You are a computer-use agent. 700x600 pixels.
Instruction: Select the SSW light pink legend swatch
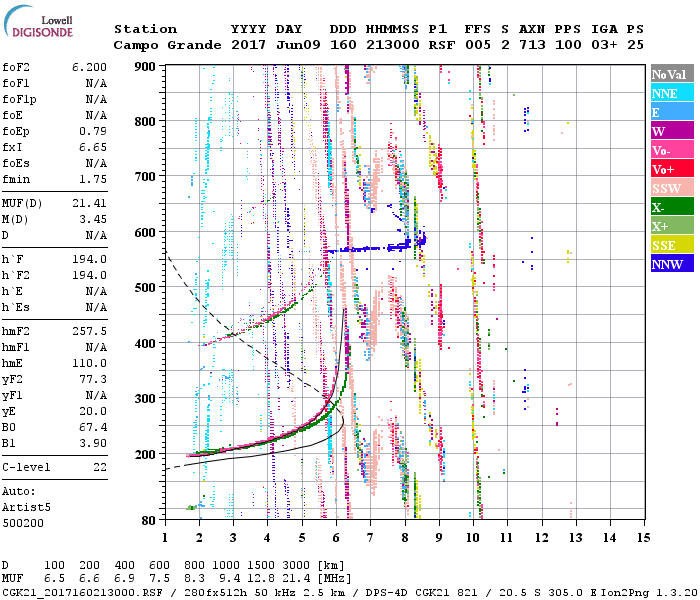672,188
